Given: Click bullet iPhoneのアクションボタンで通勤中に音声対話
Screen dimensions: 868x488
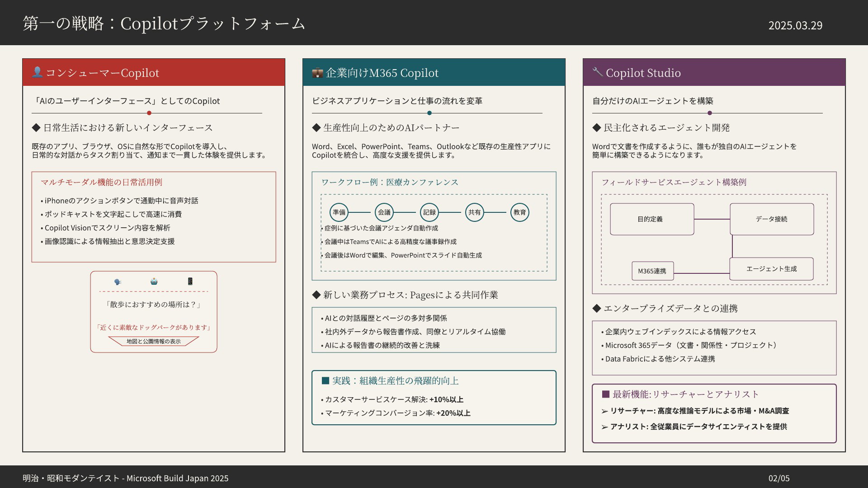Looking at the screenshot, I should (119, 201).
